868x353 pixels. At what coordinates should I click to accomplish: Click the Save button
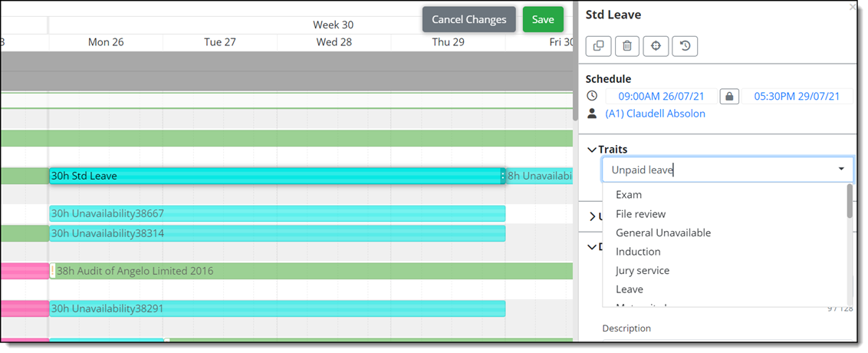click(x=543, y=19)
